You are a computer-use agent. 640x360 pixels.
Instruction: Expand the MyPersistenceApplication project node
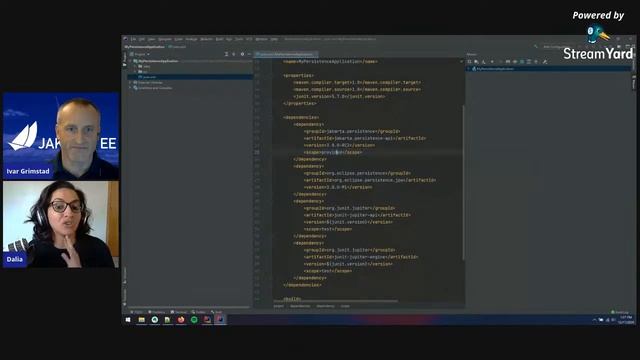tap(131, 61)
